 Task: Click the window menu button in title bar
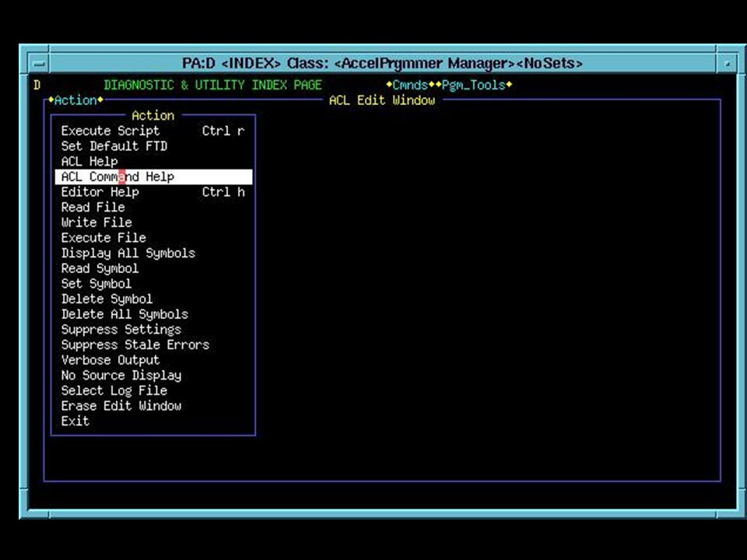pos(39,63)
